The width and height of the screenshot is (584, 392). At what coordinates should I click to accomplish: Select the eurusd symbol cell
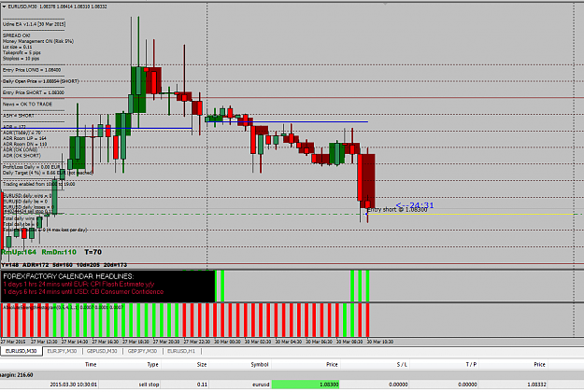261,385
